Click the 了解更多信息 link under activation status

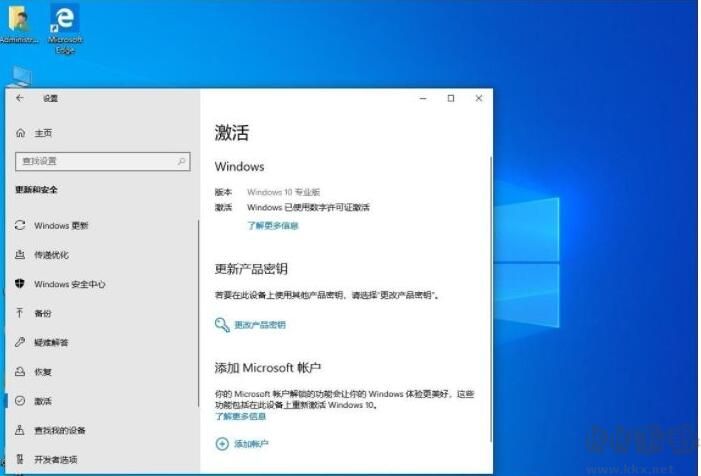[273, 225]
